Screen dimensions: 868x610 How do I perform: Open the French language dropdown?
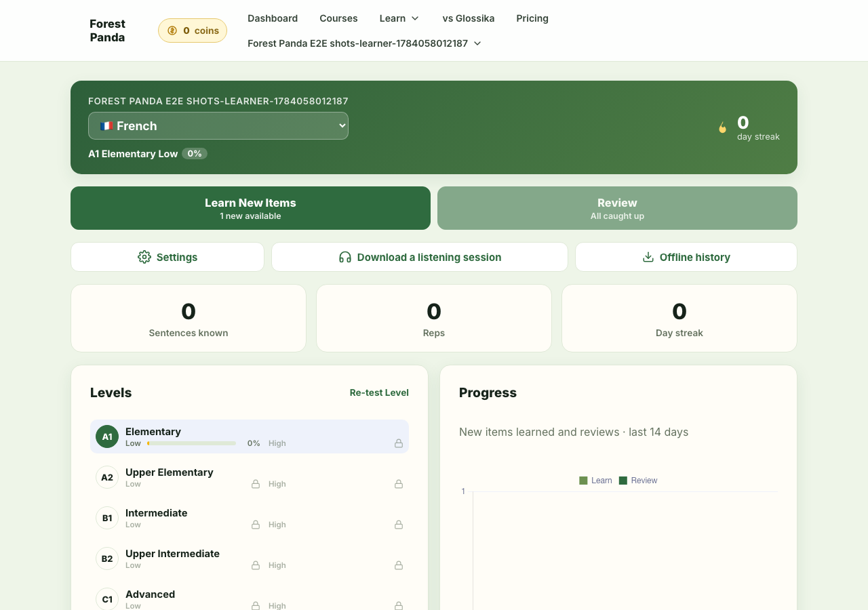(218, 125)
